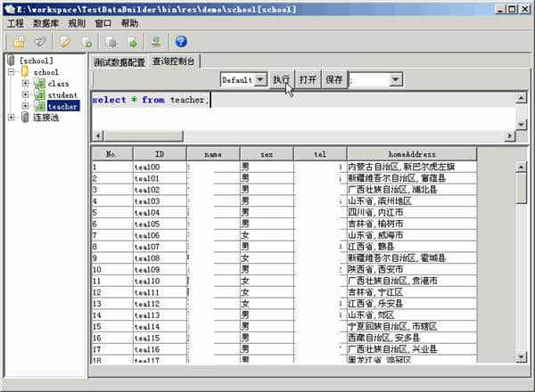Expand the class table node

(26, 83)
